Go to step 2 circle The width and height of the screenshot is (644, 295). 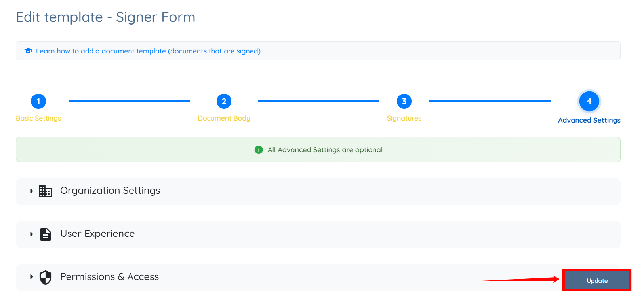[x=224, y=101]
